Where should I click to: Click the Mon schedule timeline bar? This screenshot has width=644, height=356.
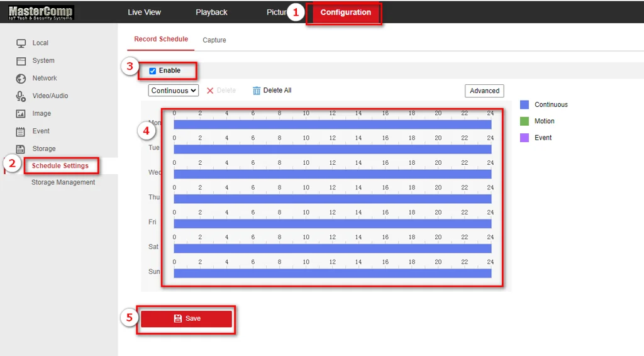[x=332, y=125]
